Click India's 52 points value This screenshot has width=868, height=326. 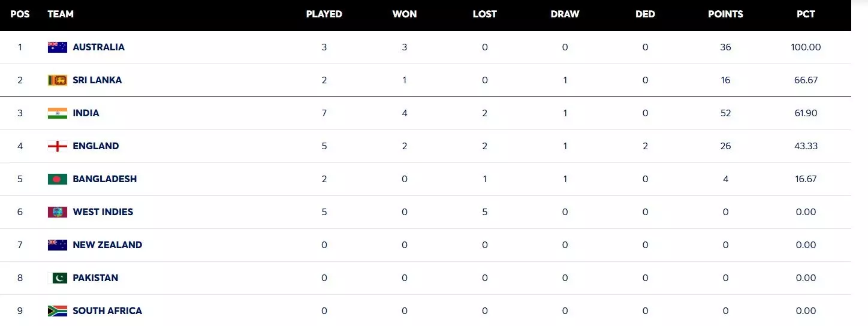click(x=725, y=113)
